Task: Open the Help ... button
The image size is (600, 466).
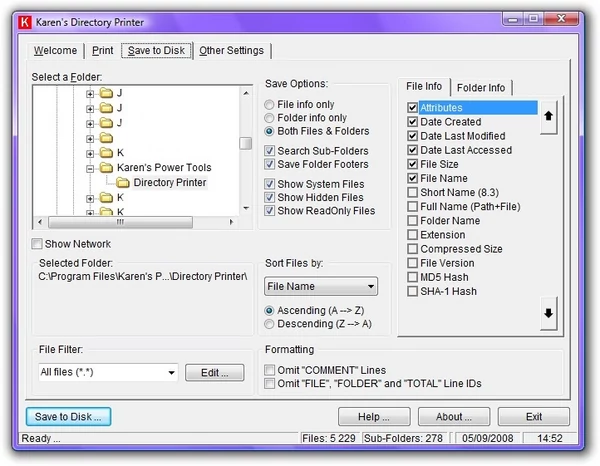Action: tap(374, 417)
